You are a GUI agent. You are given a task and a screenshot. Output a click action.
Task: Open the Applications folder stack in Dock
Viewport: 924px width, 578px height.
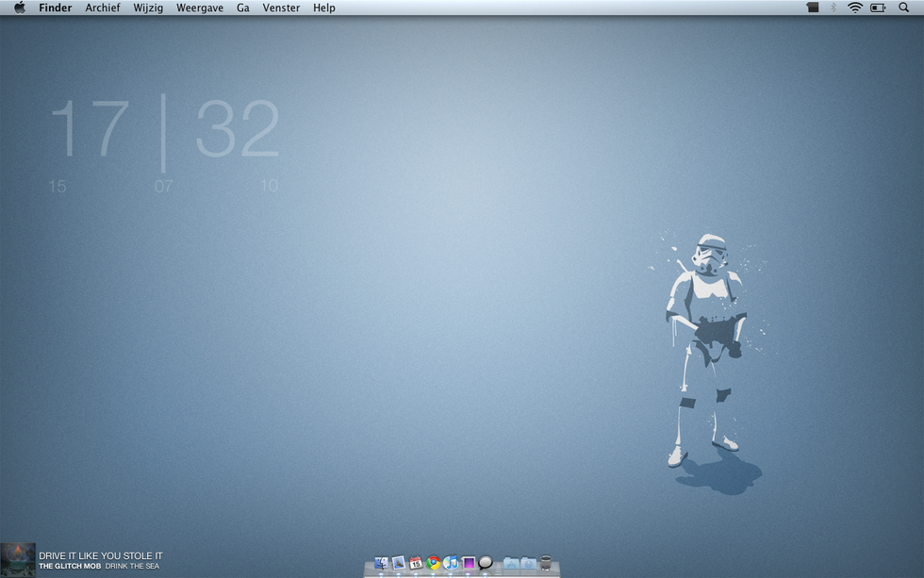point(511,564)
